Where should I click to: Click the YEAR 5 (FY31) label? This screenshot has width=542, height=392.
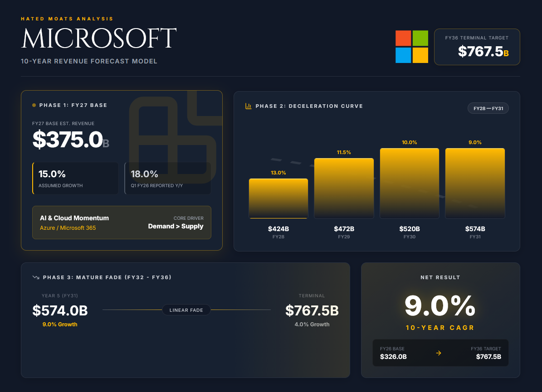click(60, 295)
